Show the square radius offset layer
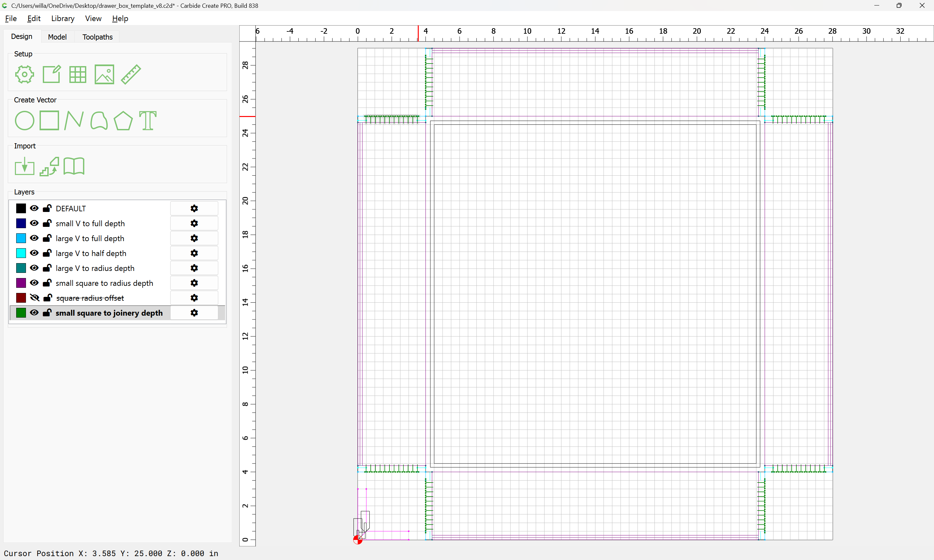Screen dimensions: 934x560 tap(34, 298)
